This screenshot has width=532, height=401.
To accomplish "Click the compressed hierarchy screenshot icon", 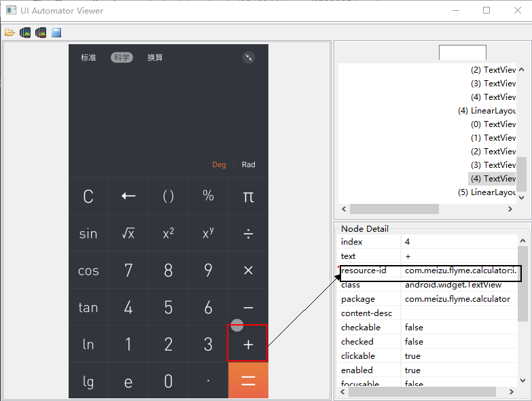I will (x=41, y=33).
